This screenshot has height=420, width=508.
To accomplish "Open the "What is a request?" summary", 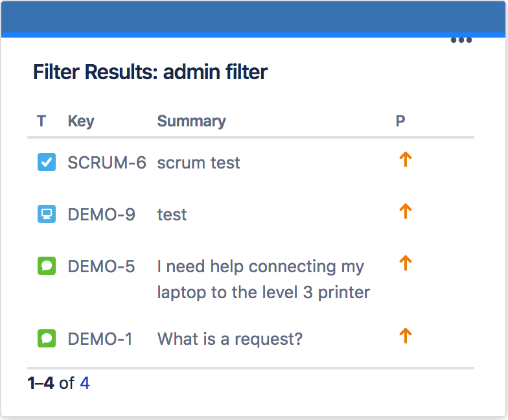I will click(x=230, y=338).
